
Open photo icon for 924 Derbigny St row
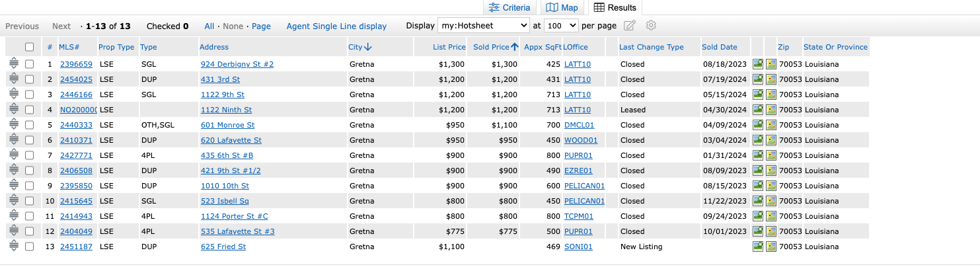[x=758, y=64]
